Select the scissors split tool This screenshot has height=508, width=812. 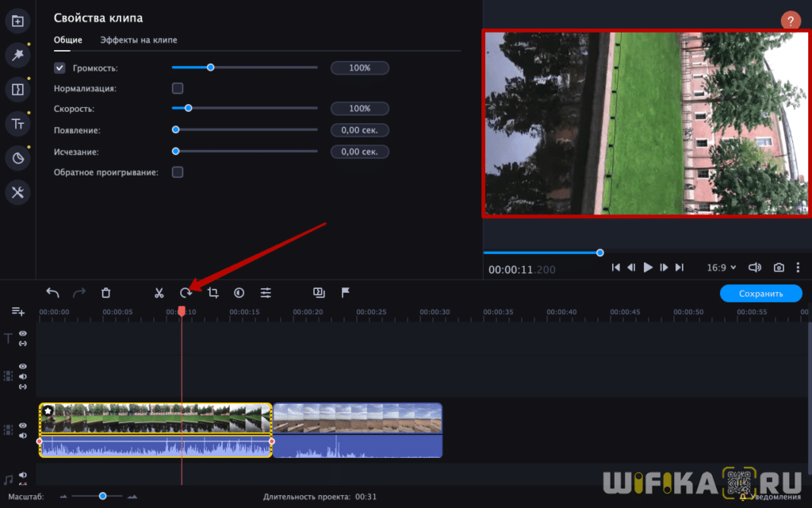(x=159, y=293)
